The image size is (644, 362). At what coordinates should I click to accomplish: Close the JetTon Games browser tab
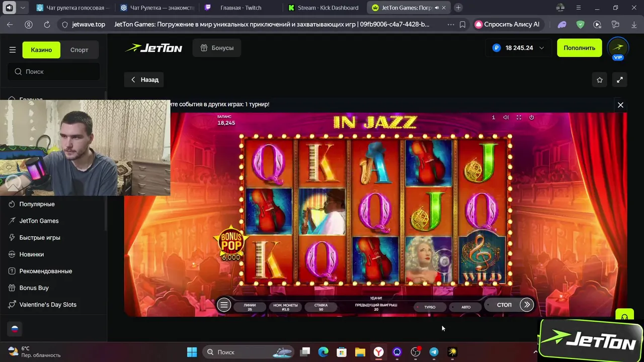(444, 8)
